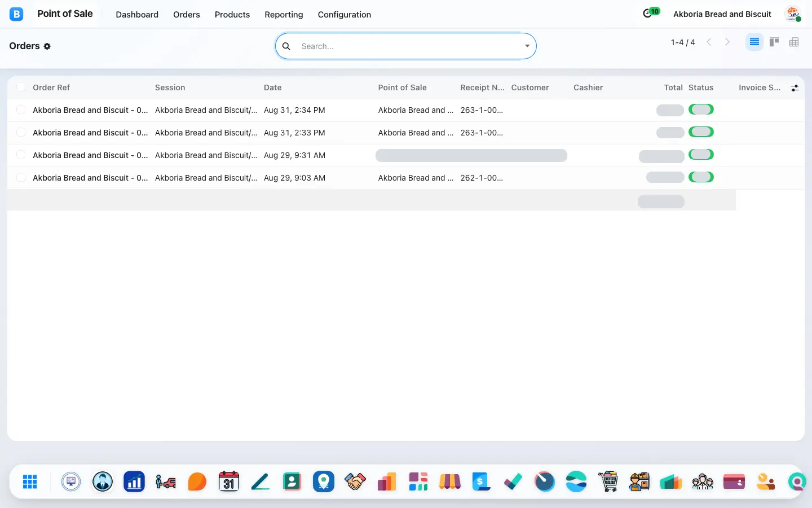812x508 pixels.
Task: Open the Dashboard menu
Action: coord(137,15)
